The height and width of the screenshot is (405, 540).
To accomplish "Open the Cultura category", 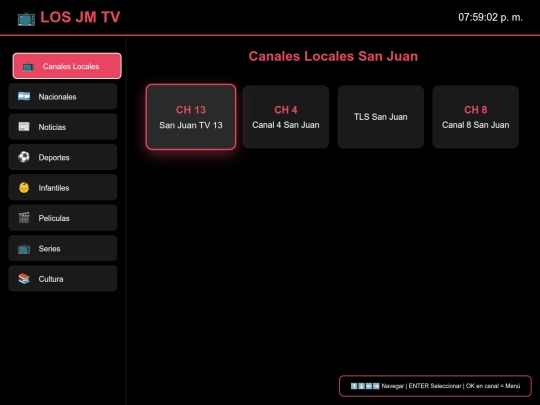I will [x=63, y=279].
